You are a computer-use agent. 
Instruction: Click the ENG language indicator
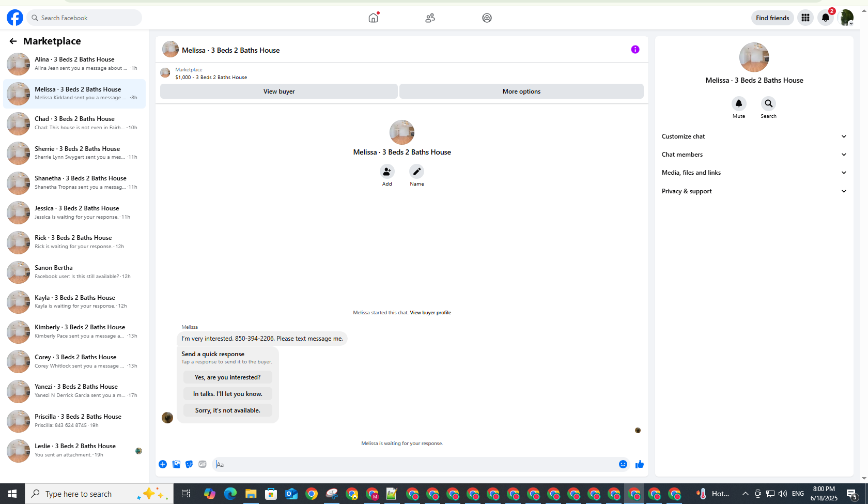coord(798,494)
